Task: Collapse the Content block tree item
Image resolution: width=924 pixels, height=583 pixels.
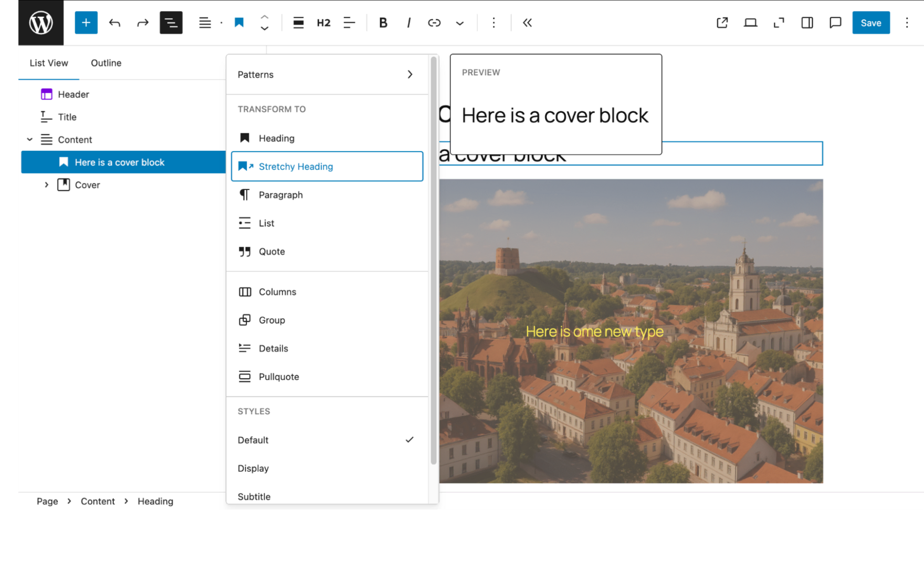Action: (30, 139)
